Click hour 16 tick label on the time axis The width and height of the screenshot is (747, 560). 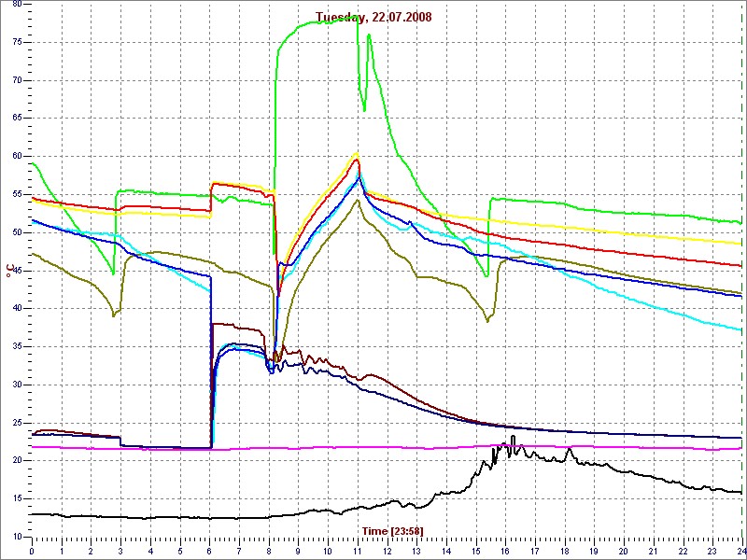click(x=505, y=551)
